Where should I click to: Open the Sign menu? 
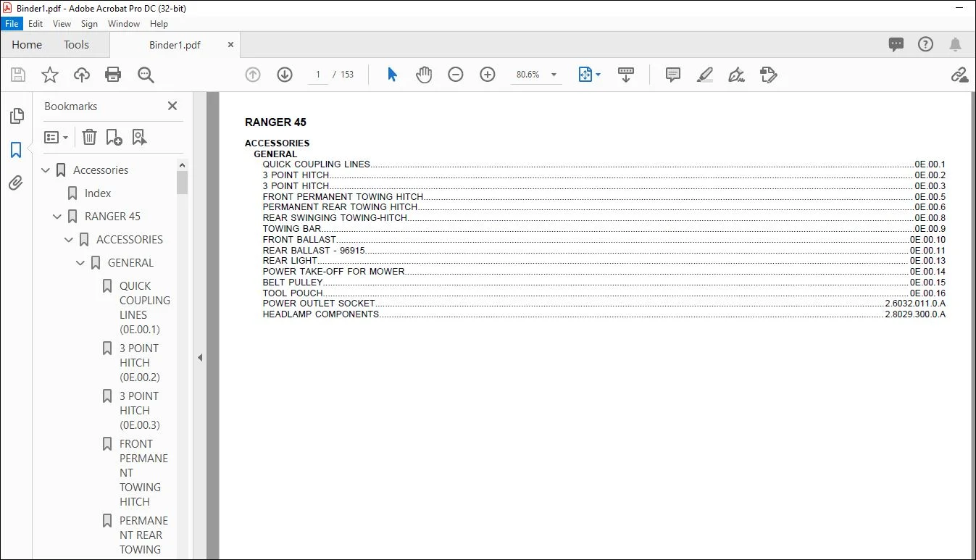tap(89, 24)
